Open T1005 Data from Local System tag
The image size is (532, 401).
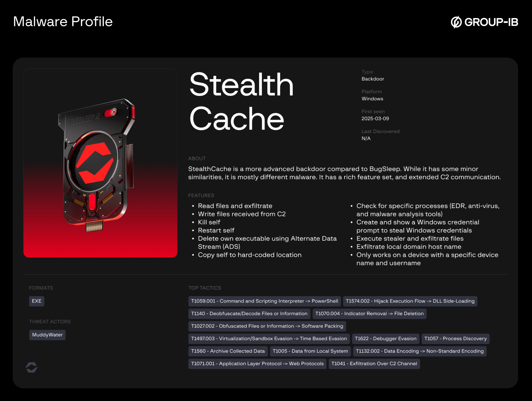click(x=310, y=351)
